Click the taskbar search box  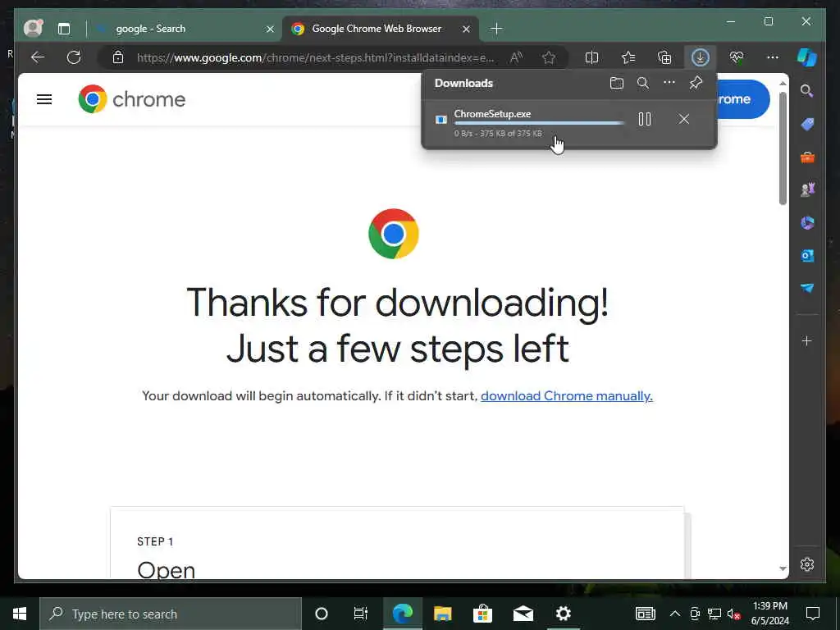[171, 614]
